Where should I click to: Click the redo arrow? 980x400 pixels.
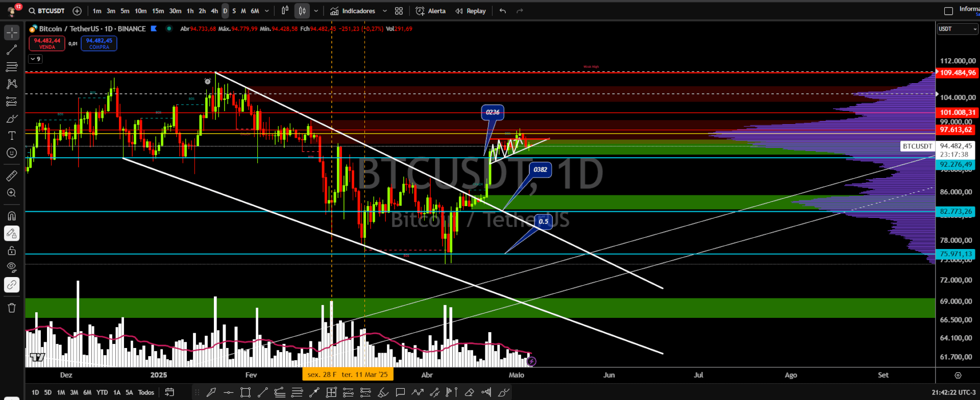click(x=520, y=11)
